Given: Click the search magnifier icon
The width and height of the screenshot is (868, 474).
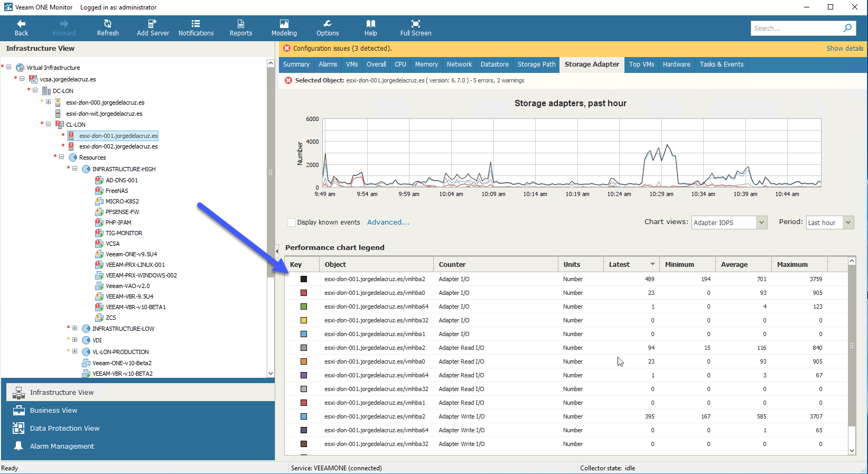Looking at the screenshot, I should tap(847, 28).
